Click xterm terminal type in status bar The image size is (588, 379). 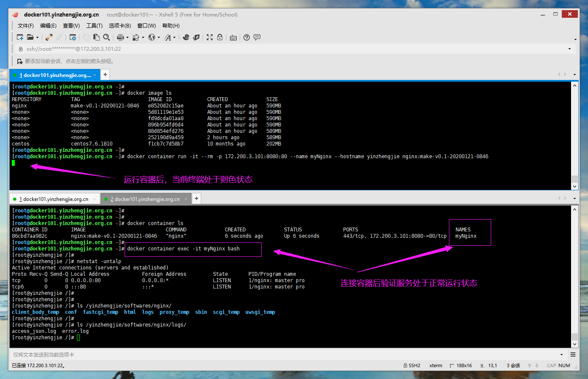click(435, 365)
